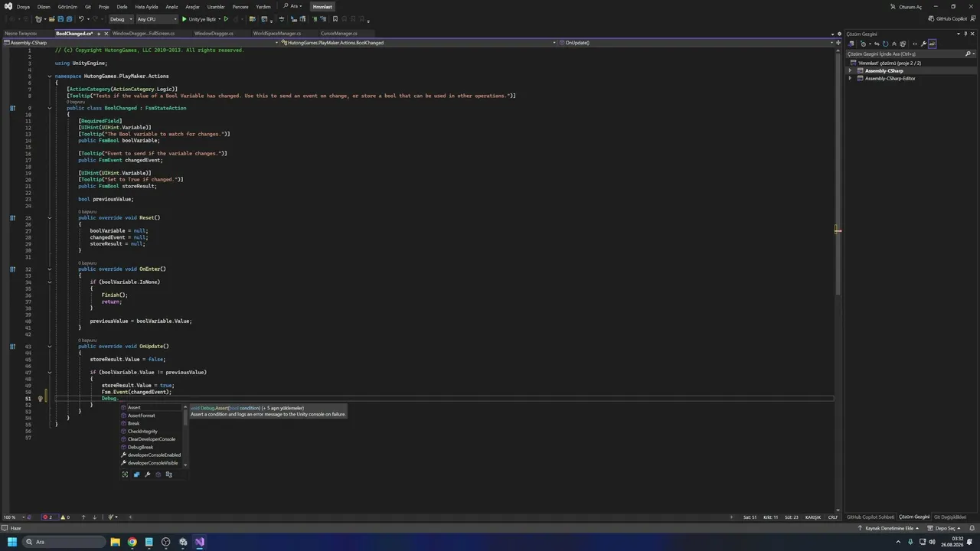The image size is (980, 551).
Task: Click the Save file toolbar icon
Action: click(x=60, y=19)
